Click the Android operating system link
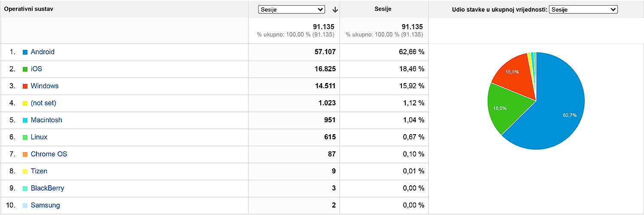Screen dimensions: 644x215 43,52
